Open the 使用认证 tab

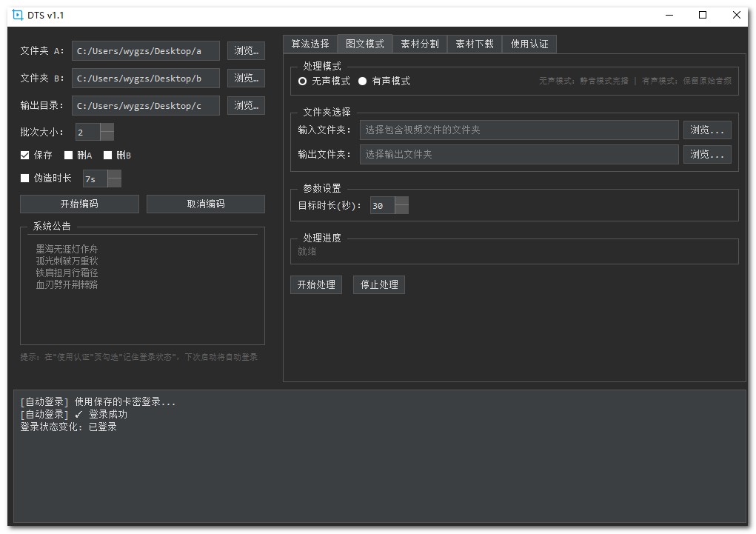tap(529, 44)
